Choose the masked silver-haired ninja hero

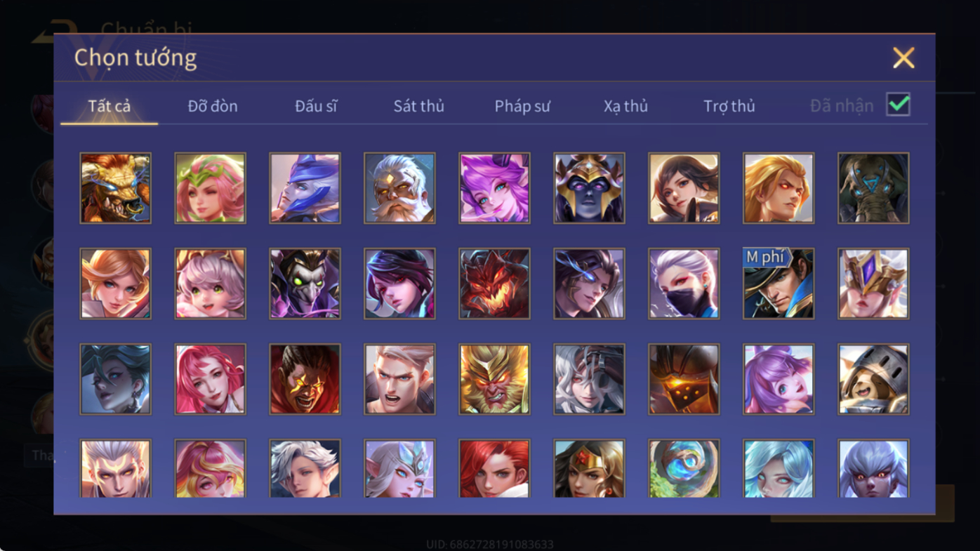tap(684, 284)
